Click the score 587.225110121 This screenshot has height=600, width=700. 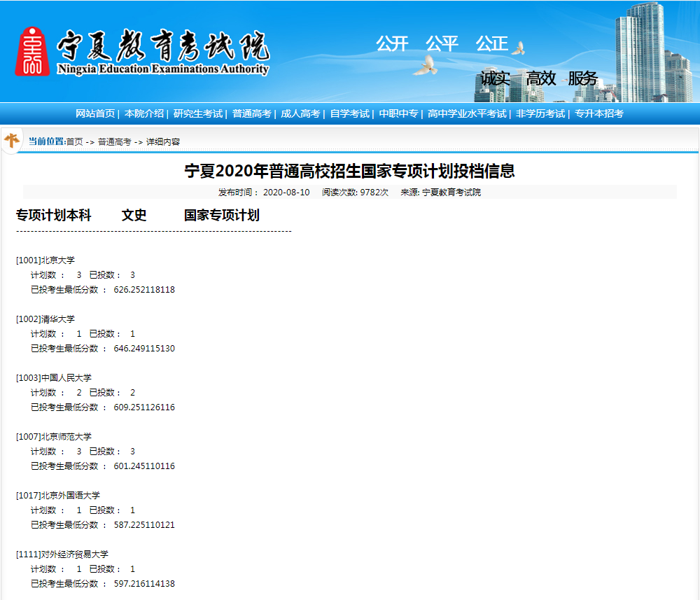(144, 525)
